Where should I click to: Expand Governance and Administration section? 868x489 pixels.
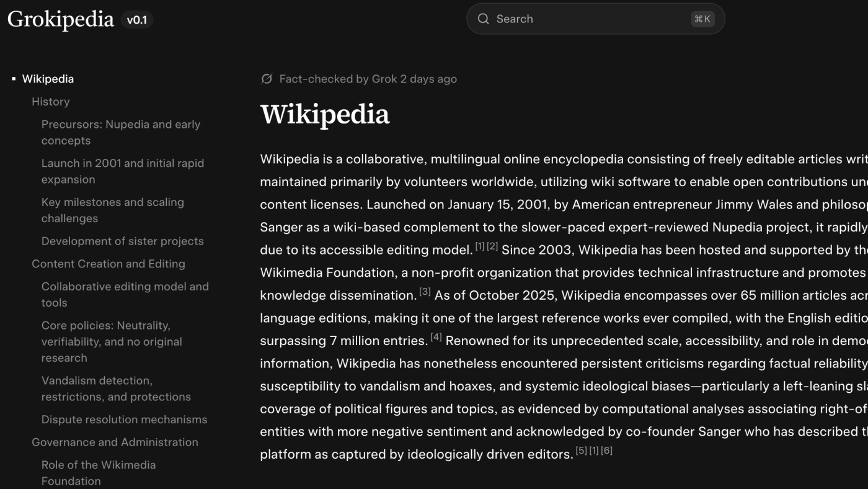point(115,442)
